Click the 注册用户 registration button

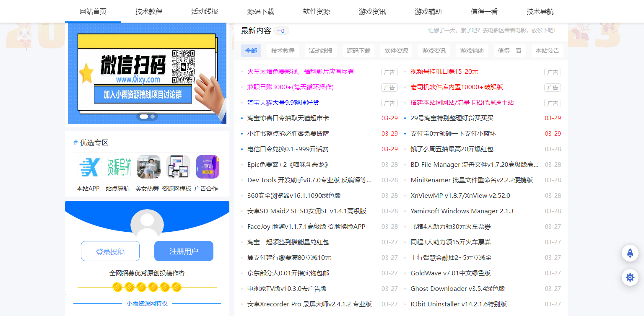click(x=183, y=251)
